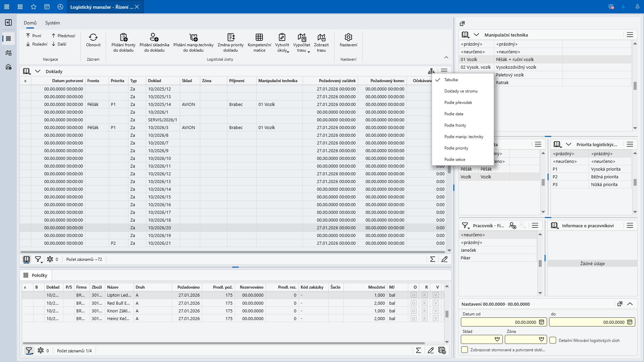Click the Obnovit refresh icon
The width and height of the screenshot is (644, 362).
coord(93,37)
